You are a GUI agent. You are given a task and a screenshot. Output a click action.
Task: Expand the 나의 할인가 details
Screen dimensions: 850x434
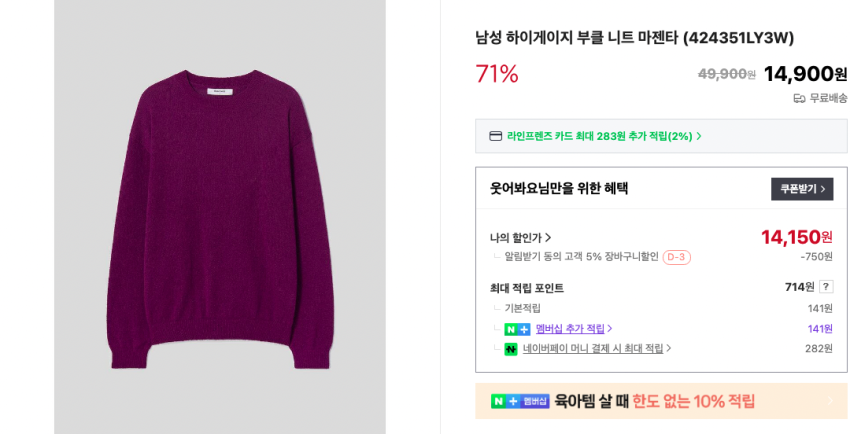(520, 238)
